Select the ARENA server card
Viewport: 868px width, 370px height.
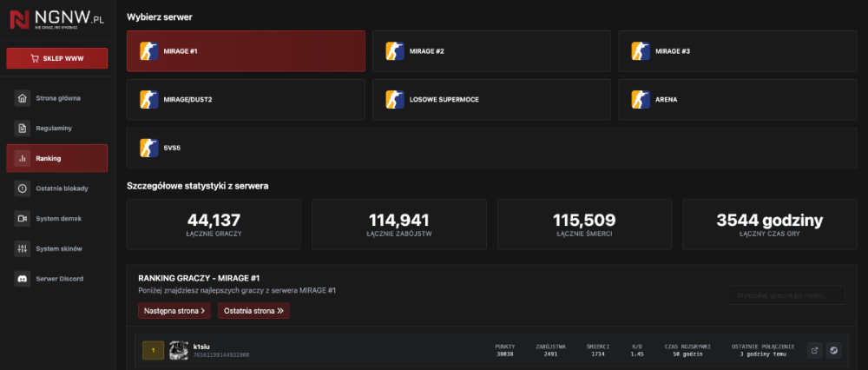[x=737, y=100]
